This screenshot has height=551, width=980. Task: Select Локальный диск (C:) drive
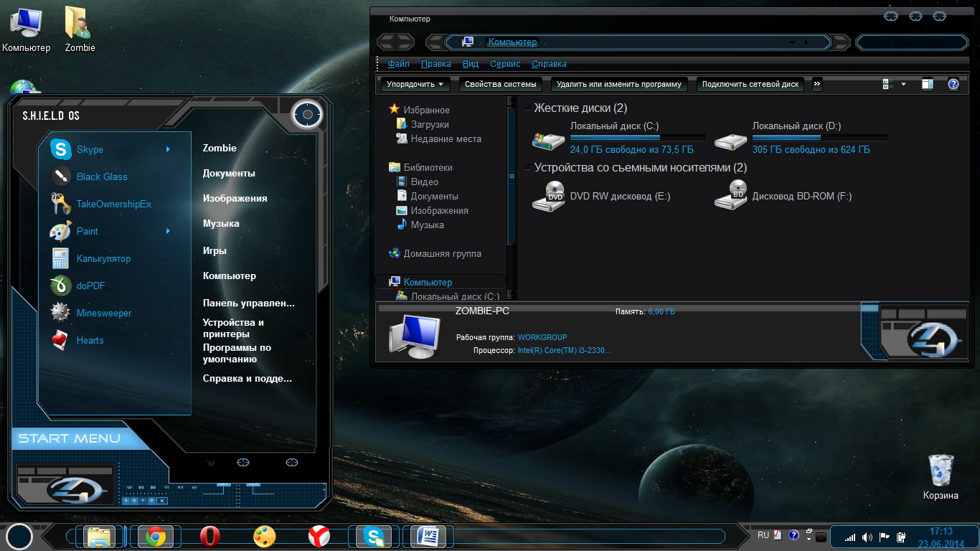pos(618,138)
